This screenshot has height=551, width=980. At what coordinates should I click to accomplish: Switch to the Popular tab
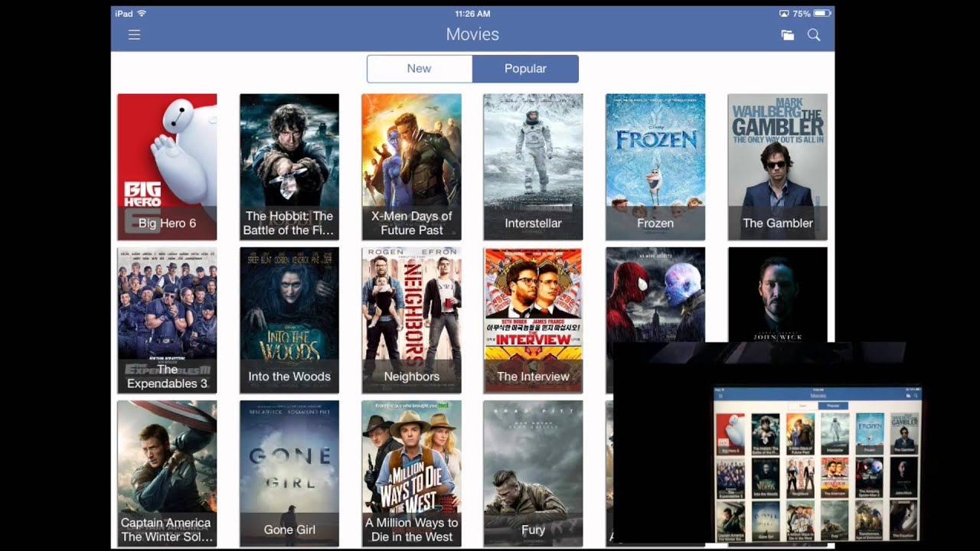[525, 69]
